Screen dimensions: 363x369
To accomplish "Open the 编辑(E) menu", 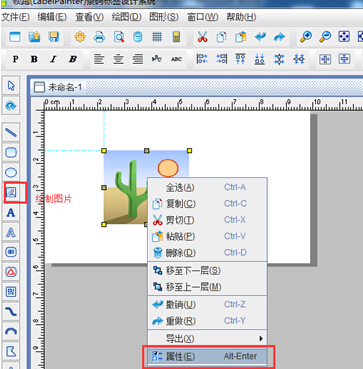I will point(52,17).
